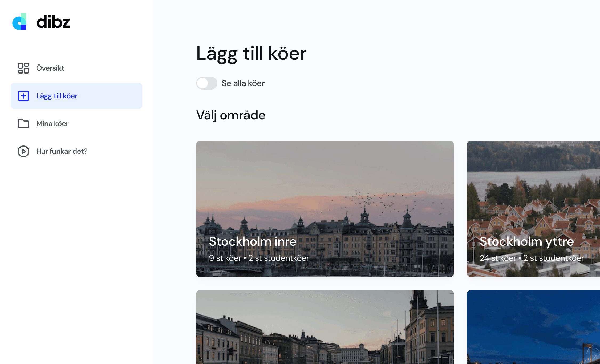Toggle the Se alla köer switch
The height and width of the screenshot is (364, 600).
[207, 83]
